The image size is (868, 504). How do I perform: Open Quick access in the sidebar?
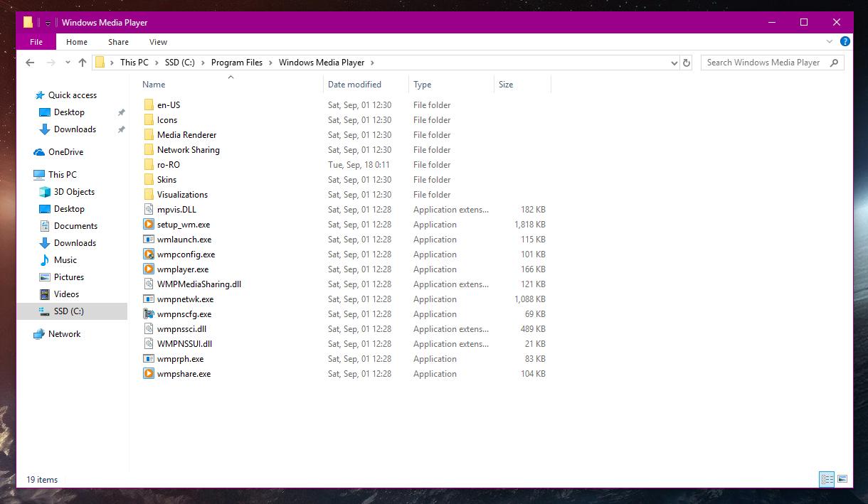tap(72, 95)
